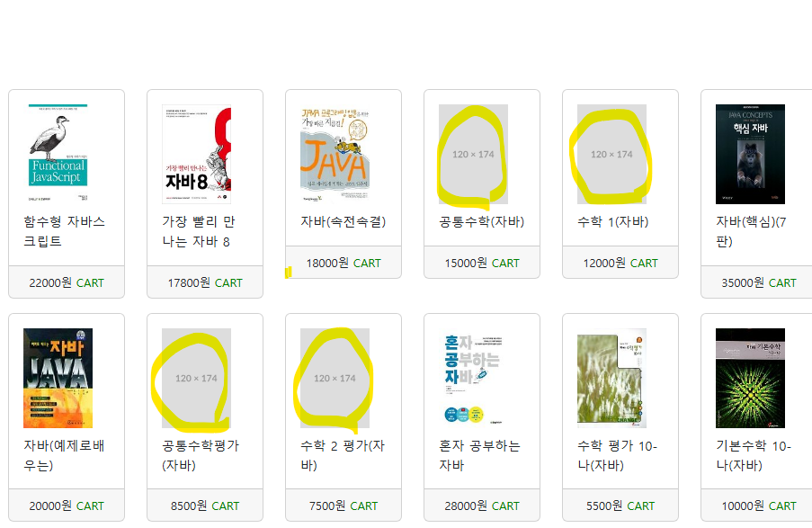This screenshot has width=812, height=528.
Task: Click the 혼자 공부하는 자바 cover image
Action: tap(473, 378)
